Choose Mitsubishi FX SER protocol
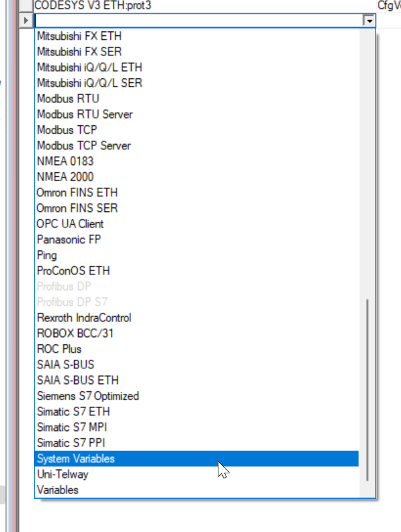 point(197,52)
